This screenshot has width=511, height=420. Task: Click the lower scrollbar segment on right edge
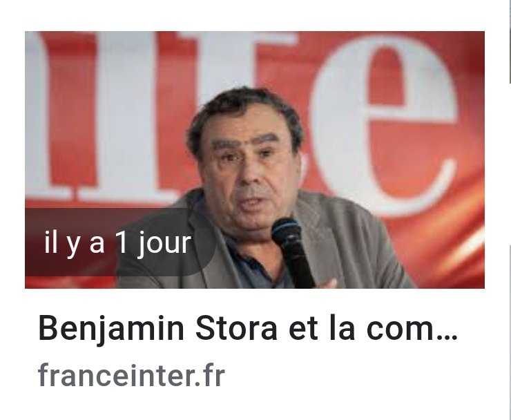[x=510, y=332]
